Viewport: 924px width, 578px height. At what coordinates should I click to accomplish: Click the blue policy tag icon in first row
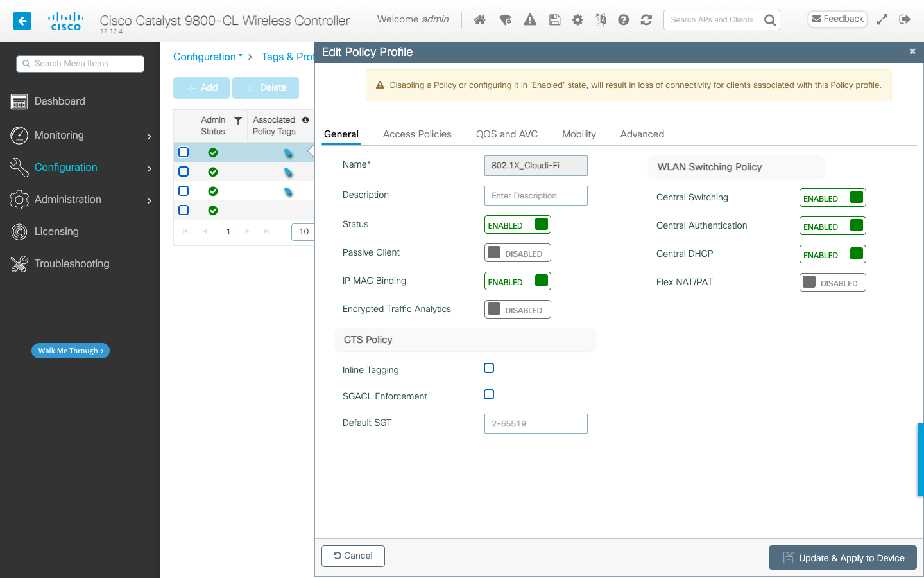click(x=289, y=152)
